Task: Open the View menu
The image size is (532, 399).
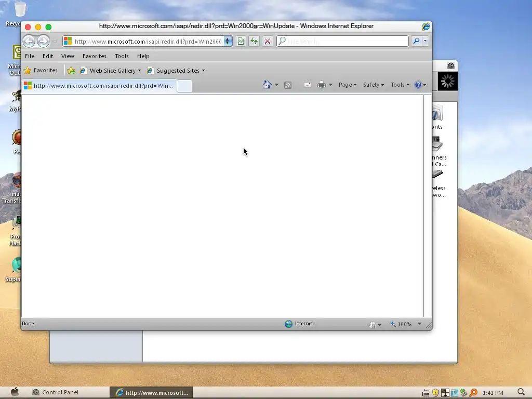Action: tap(68, 56)
